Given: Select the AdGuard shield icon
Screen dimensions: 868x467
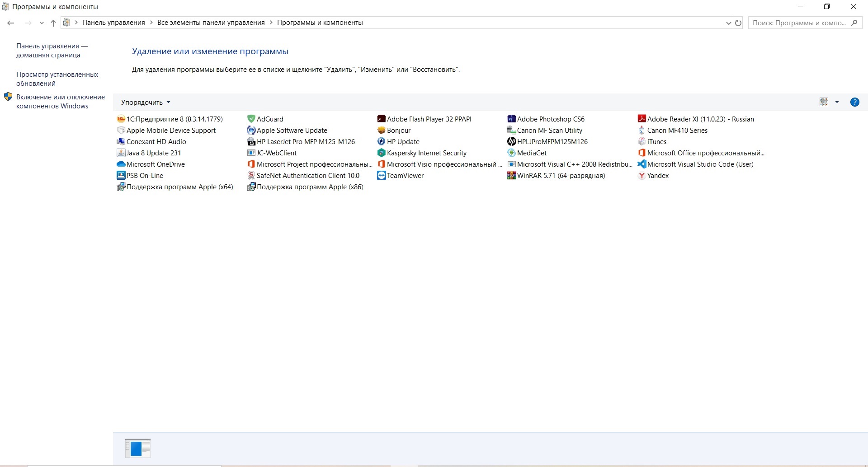Looking at the screenshot, I should click(x=251, y=119).
